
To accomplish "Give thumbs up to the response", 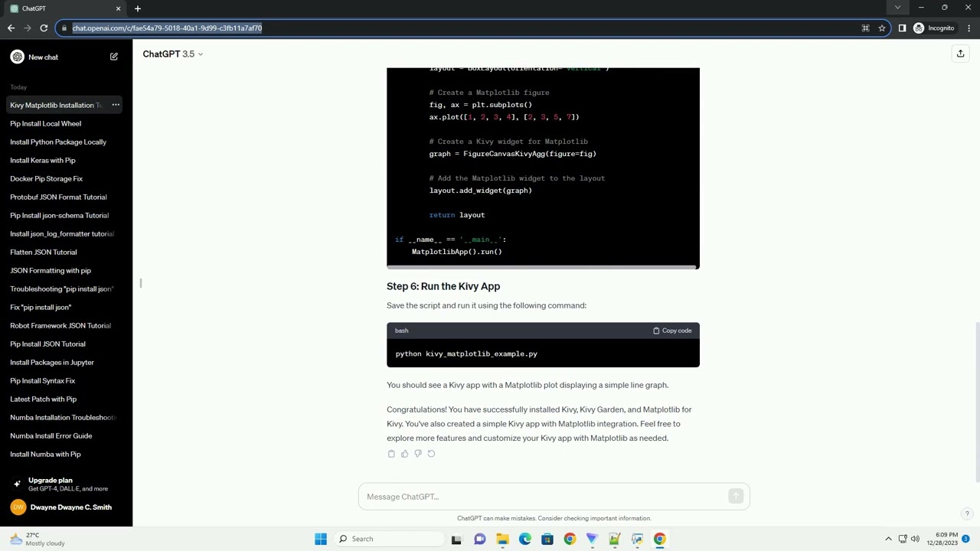I will click(x=404, y=454).
